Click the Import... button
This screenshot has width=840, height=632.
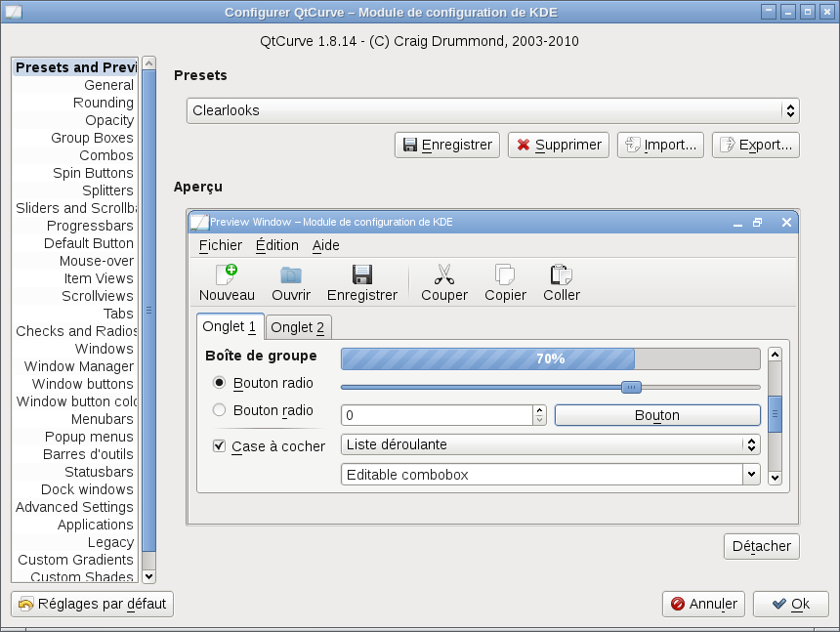click(660, 146)
